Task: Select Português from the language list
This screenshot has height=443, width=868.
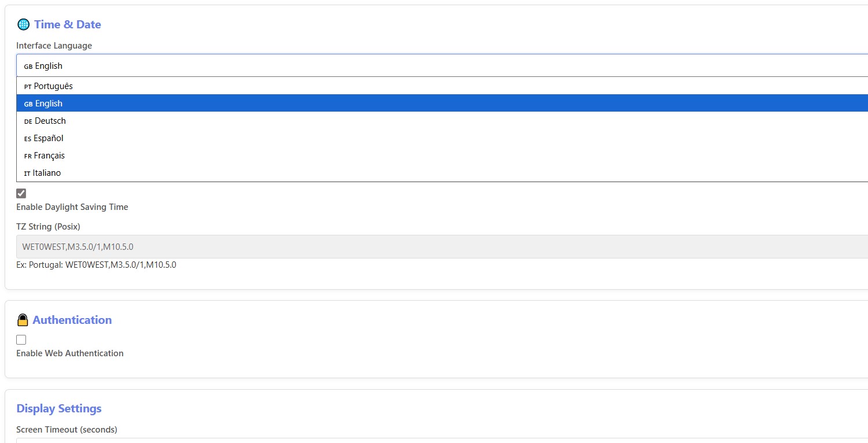Action: (53, 86)
